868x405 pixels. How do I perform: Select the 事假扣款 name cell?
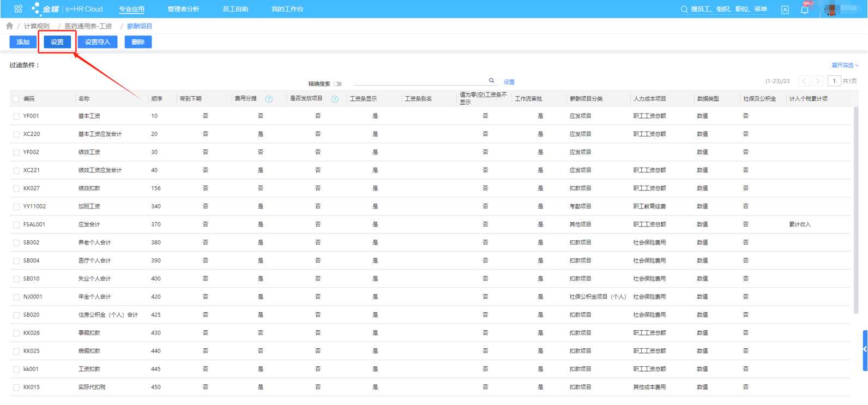pos(89,333)
